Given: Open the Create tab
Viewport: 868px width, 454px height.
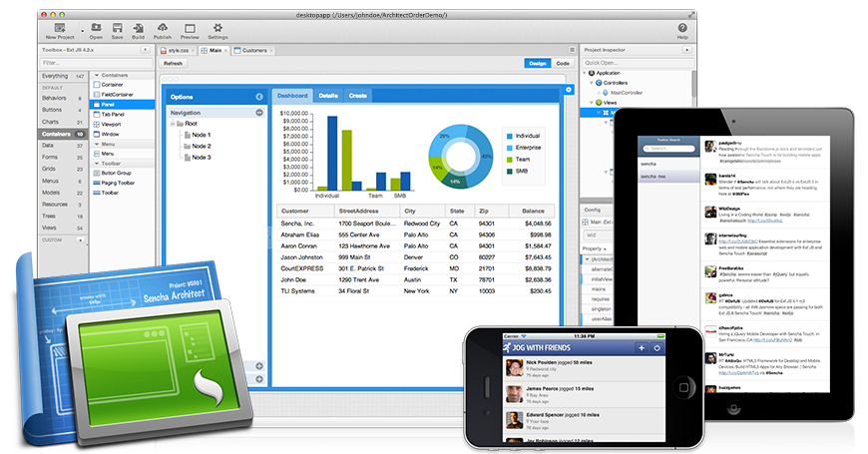Looking at the screenshot, I should [357, 96].
